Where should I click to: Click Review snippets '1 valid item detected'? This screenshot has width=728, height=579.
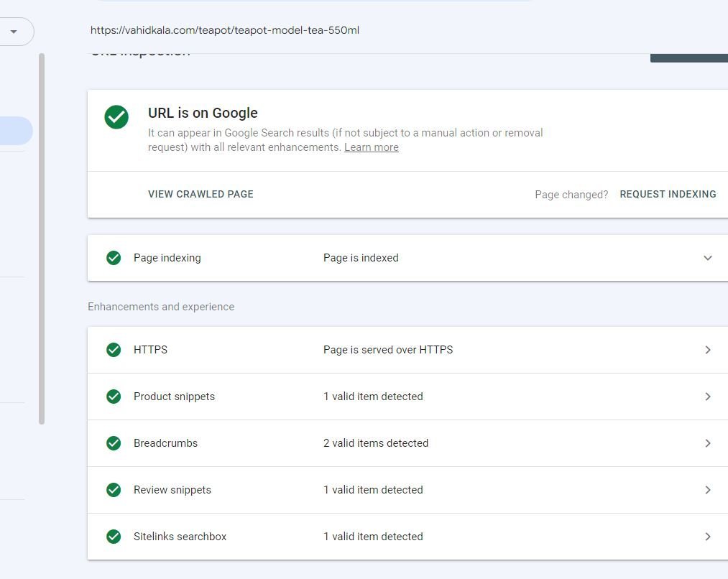tap(373, 490)
